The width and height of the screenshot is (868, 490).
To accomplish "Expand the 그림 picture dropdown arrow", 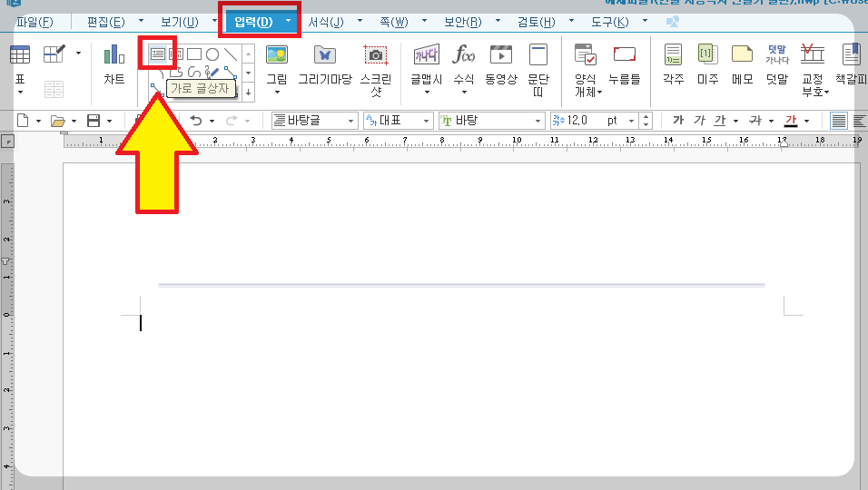I will (277, 93).
